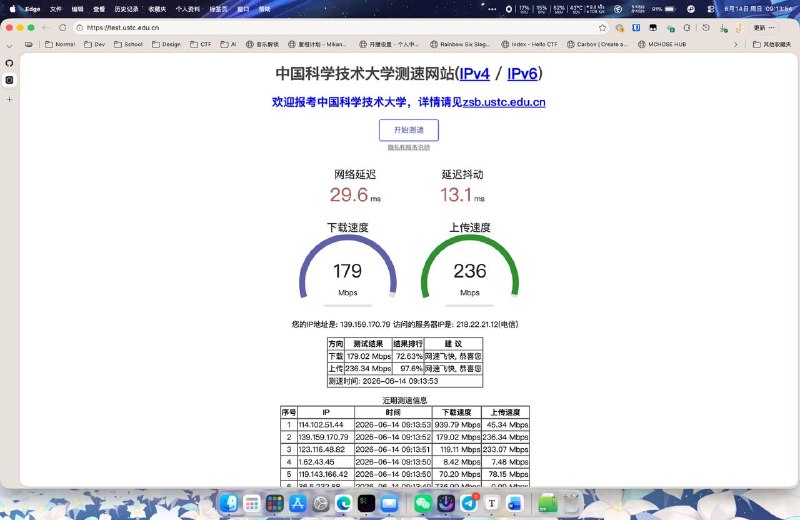Follow the zsb.ustc.edu.cn admissions link
This screenshot has width=800, height=520.
point(504,102)
